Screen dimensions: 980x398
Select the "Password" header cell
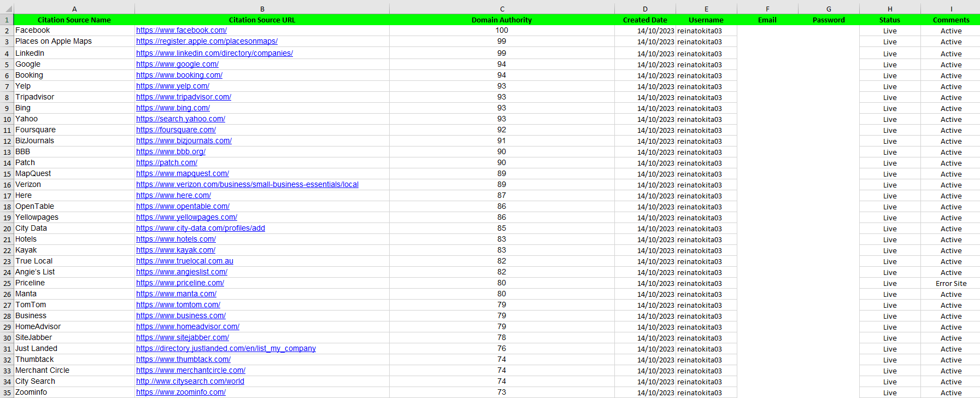point(829,20)
